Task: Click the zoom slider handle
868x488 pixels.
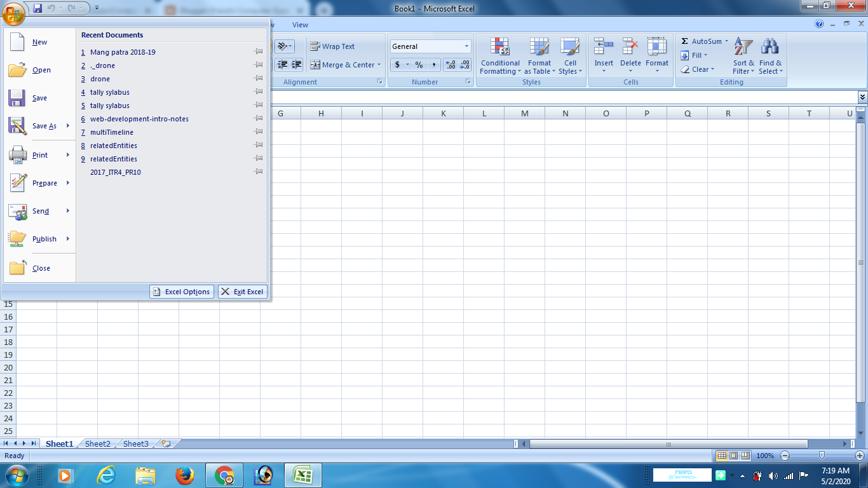Action: (822, 456)
